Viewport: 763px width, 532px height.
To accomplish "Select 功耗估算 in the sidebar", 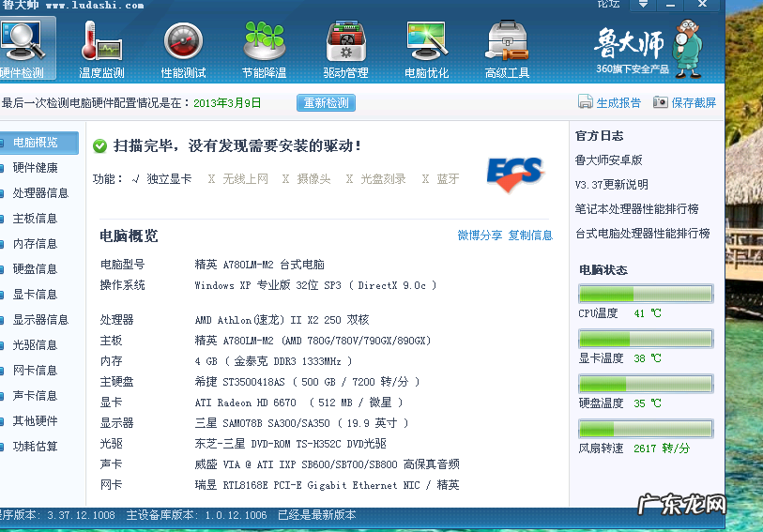I will click(35, 446).
